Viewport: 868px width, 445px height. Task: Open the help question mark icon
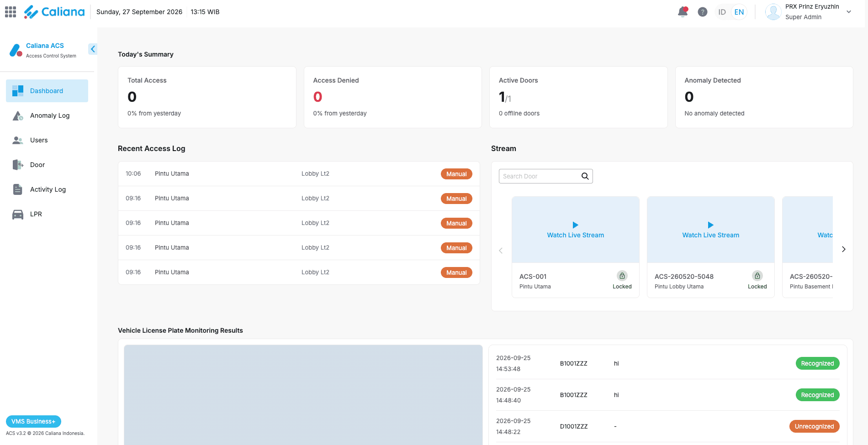(x=703, y=12)
